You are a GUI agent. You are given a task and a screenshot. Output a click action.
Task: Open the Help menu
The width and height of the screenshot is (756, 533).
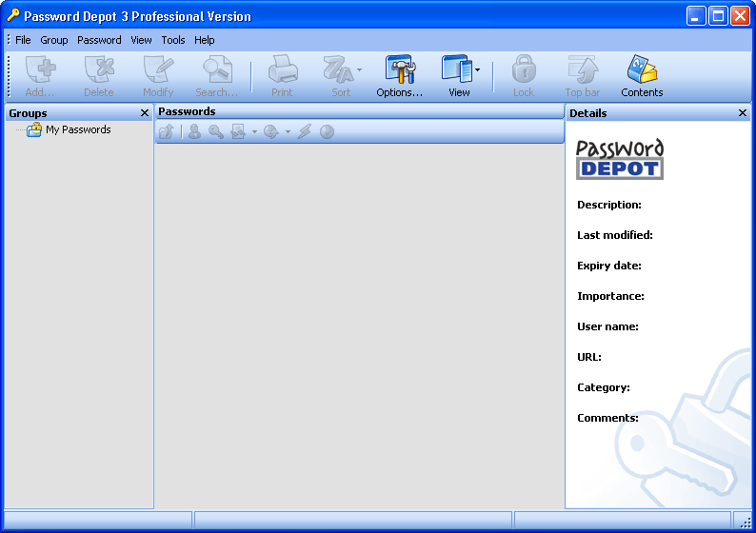click(x=205, y=40)
